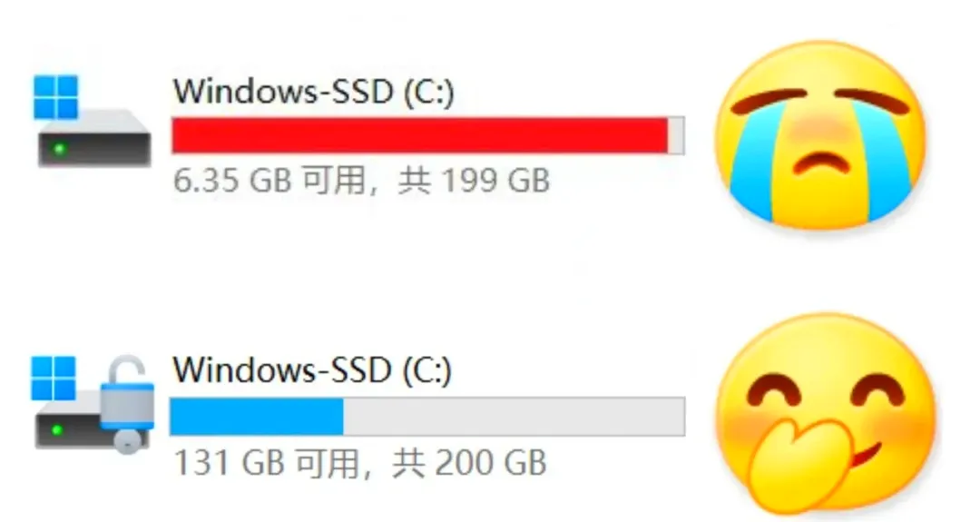Click the green LED on the bottom drive icon
This screenshot has width=980, height=522.
tap(57, 430)
